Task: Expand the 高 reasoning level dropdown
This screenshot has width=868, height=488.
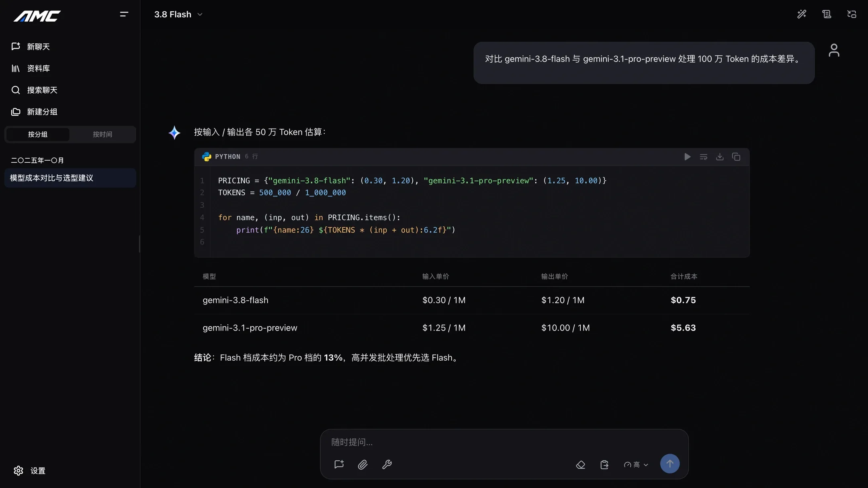Action: [x=636, y=465]
